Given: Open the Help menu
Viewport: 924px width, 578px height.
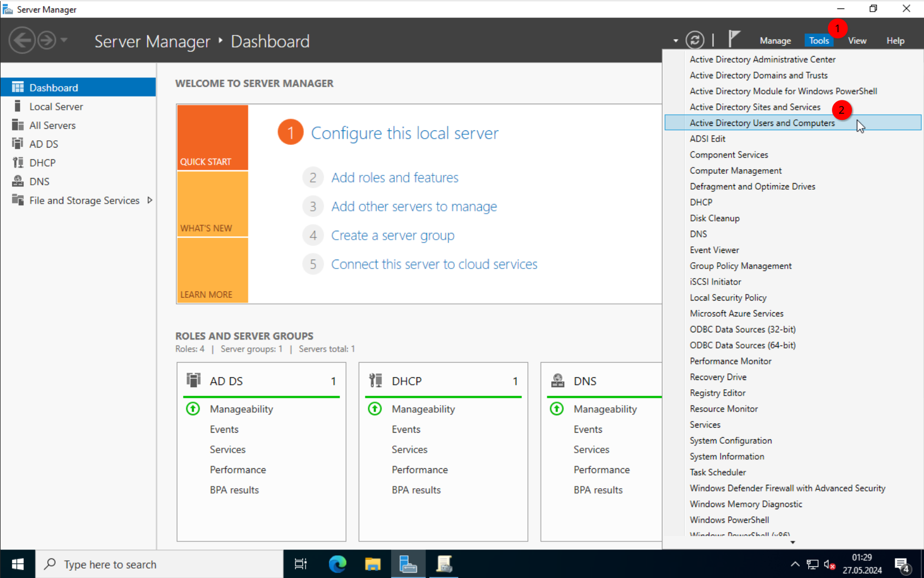Looking at the screenshot, I should [895, 40].
